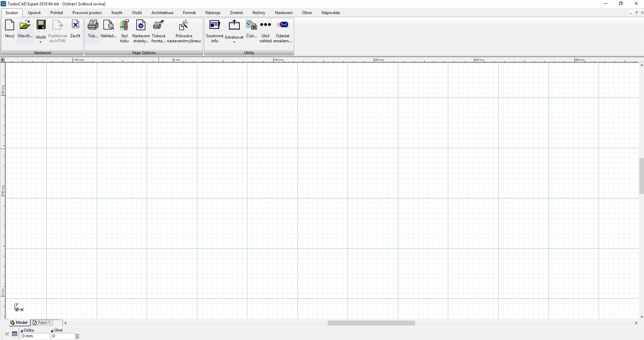The width and height of the screenshot is (644, 340).
Task: Open the Nástroje menu
Action: coord(213,13)
